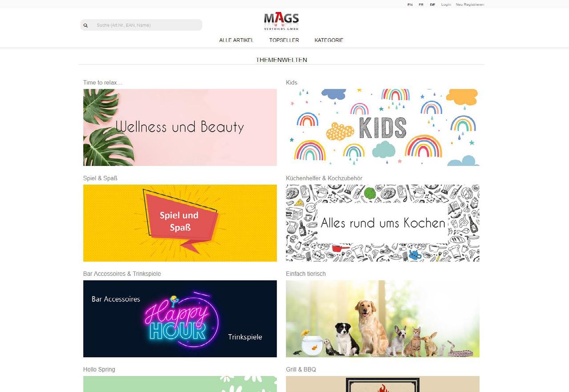This screenshot has width=569, height=392.
Task: Click the Hello Spring category title
Action: click(x=99, y=369)
